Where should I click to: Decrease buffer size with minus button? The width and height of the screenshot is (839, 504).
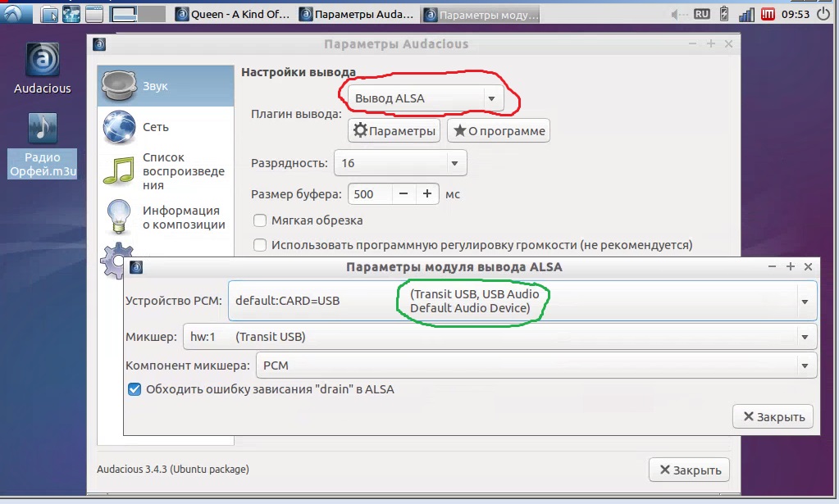(404, 194)
